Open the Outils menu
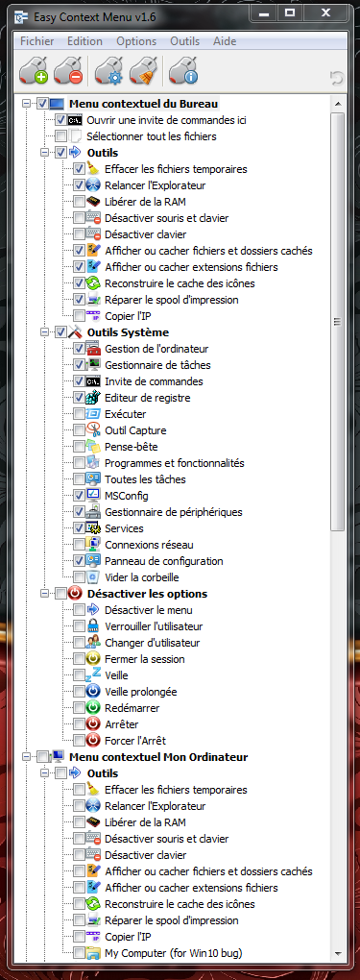 185,41
